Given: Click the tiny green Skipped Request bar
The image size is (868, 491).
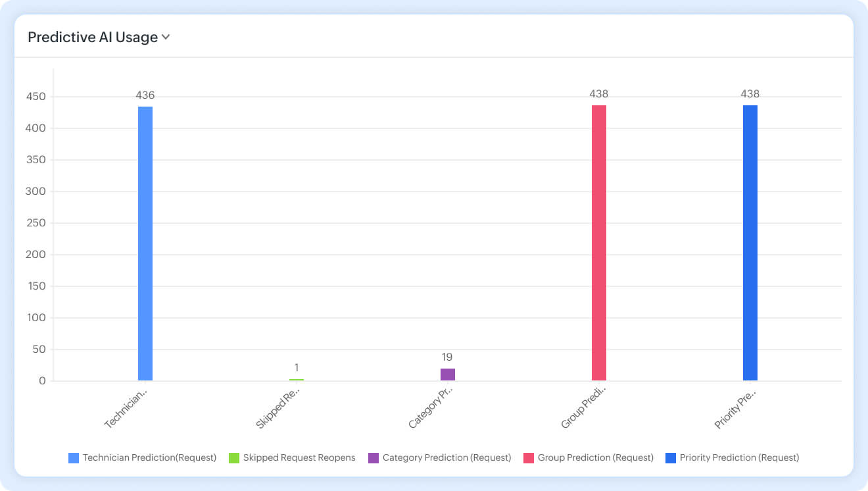Looking at the screenshot, I should [297, 380].
